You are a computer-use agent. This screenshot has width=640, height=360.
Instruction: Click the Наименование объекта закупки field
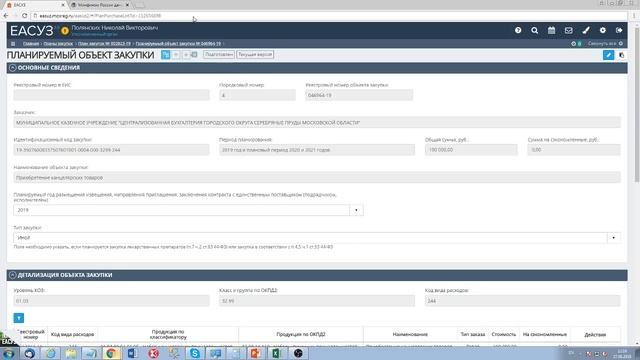(x=317, y=178)
